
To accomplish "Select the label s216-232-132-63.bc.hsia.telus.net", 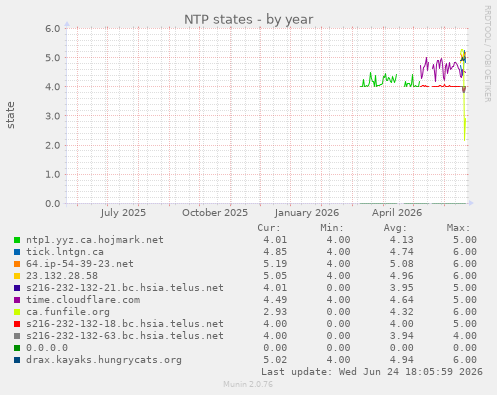I will pos(125,336).
